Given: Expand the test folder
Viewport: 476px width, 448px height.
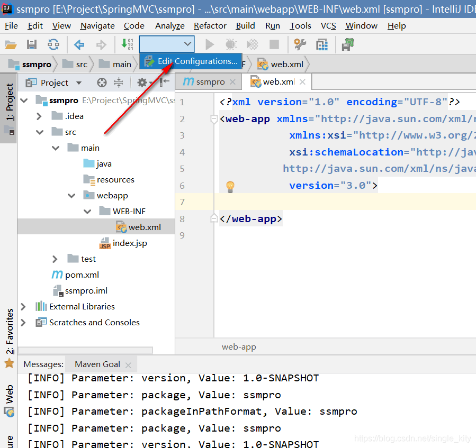Looking at the screenshot, I should (x=55, y=259).
